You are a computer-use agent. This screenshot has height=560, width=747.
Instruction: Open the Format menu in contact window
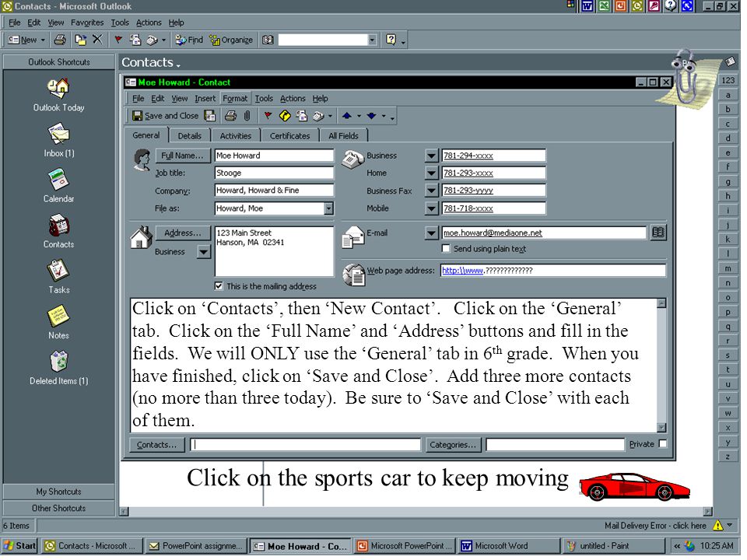237,99
